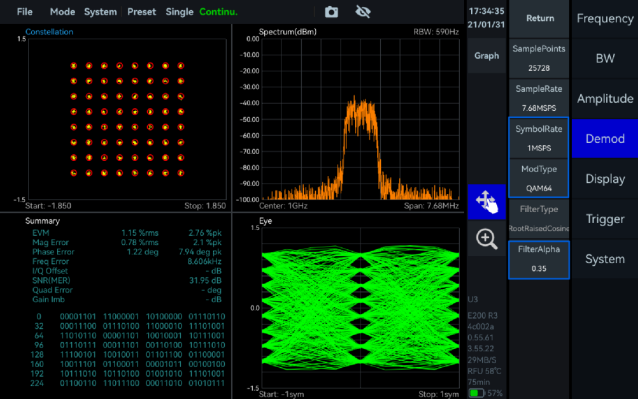Open the Frequency side menu
This screenshot has height=399, width=638.
click(605, 19)
